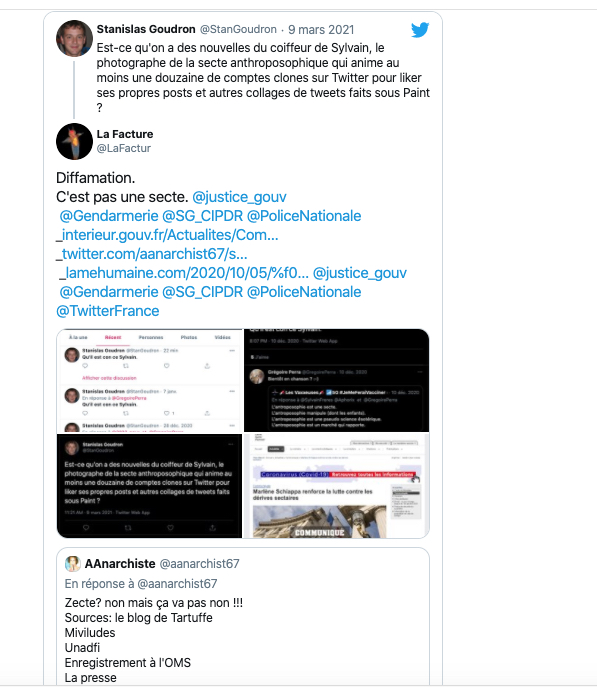Viewport: 597px width, 687px height.
Task: Open the first @Gendarmerie mention
Action: pos(109,216)
